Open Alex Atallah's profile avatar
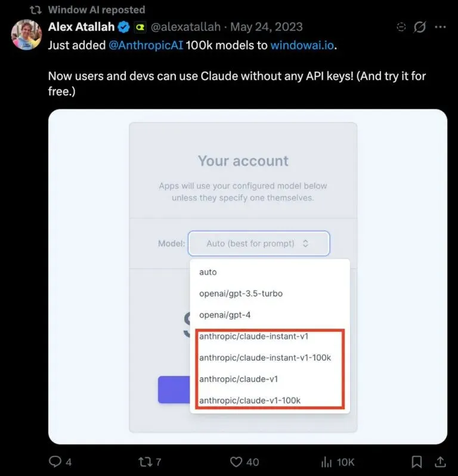The width and height of the screenshot is (458, 476). [26, 35]
